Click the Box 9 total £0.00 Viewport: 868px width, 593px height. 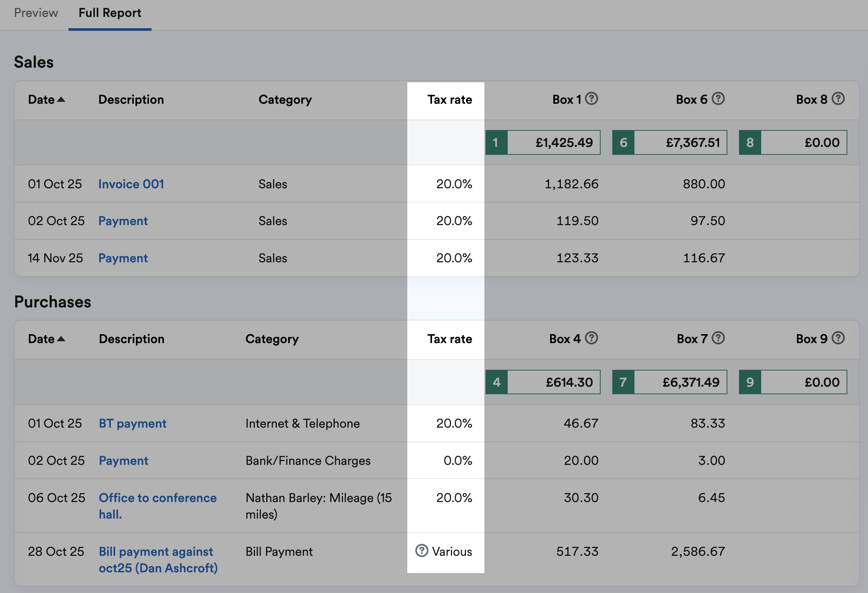[x=793, y=382]
